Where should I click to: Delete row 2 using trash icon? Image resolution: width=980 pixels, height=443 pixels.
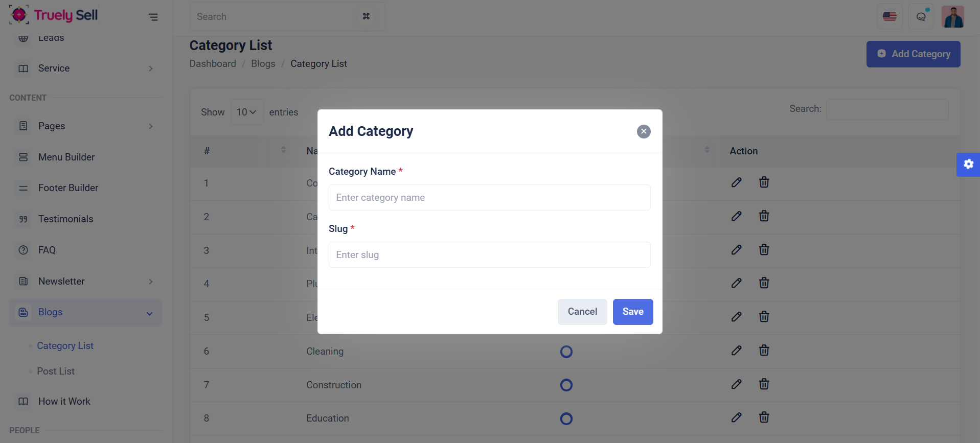click(x=764, y=216)
